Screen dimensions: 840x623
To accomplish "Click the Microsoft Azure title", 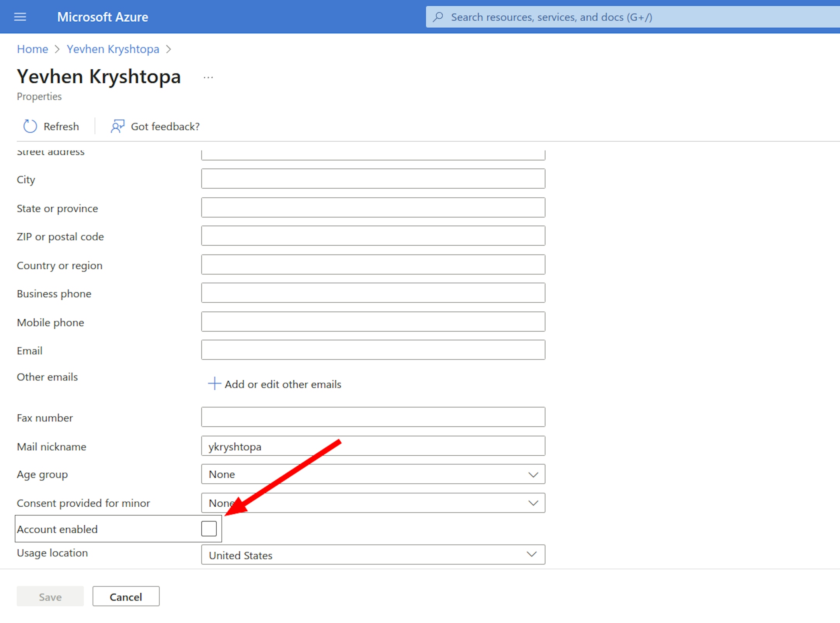I will pos(103,17).
